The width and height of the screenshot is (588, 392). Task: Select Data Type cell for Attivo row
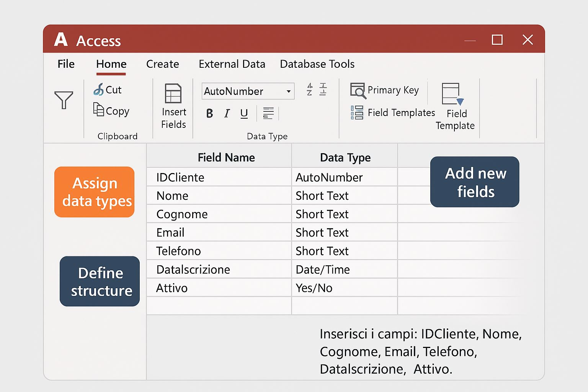[344, 288]
